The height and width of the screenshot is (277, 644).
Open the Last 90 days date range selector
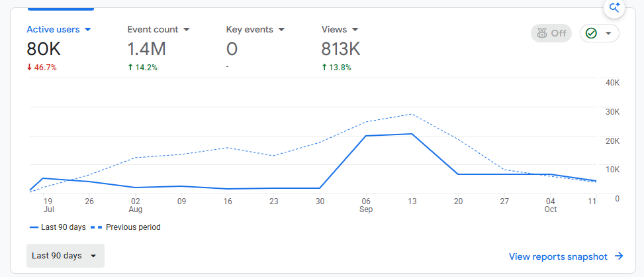(x=66, y=256)
